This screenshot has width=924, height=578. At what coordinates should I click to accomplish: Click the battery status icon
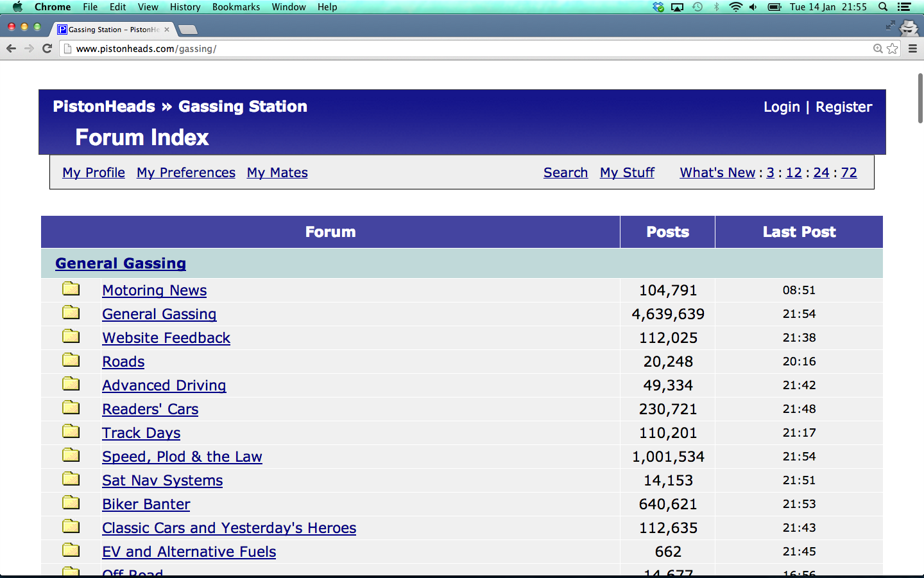click(774, 7)
